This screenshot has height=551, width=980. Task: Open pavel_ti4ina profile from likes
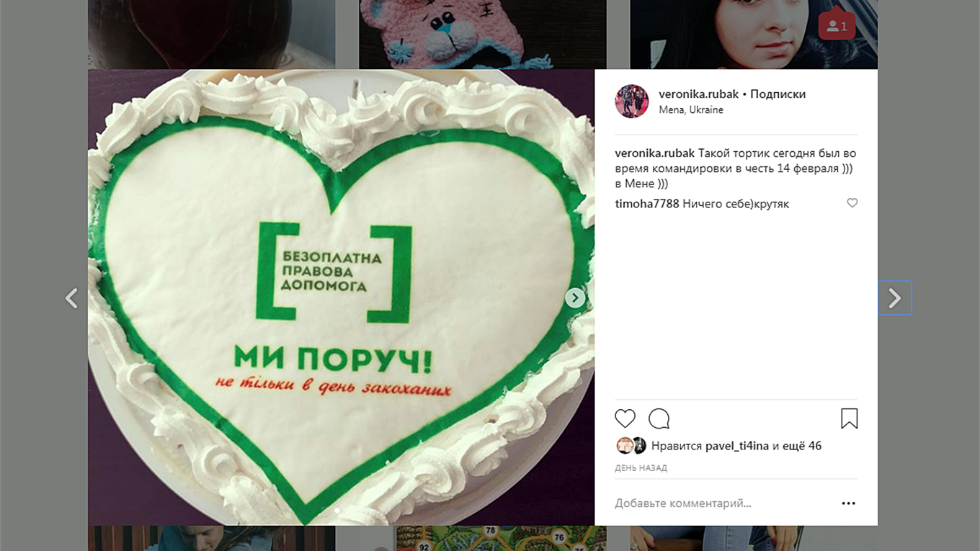tap(737, 446)
